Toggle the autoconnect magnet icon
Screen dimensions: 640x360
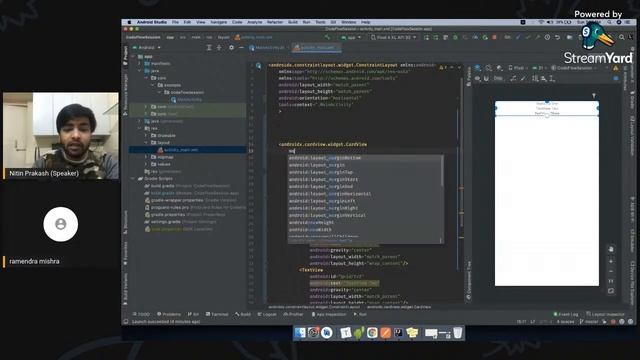(x=486, y=78)
